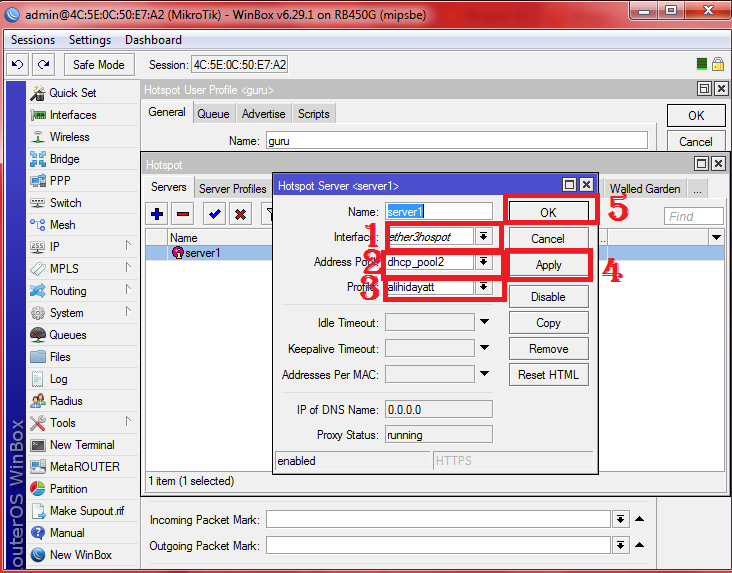Screen dimensions: 732x573
Task: Open the Profile dropdown arrow
Action: pyautogui.click(x=484, y=287)
